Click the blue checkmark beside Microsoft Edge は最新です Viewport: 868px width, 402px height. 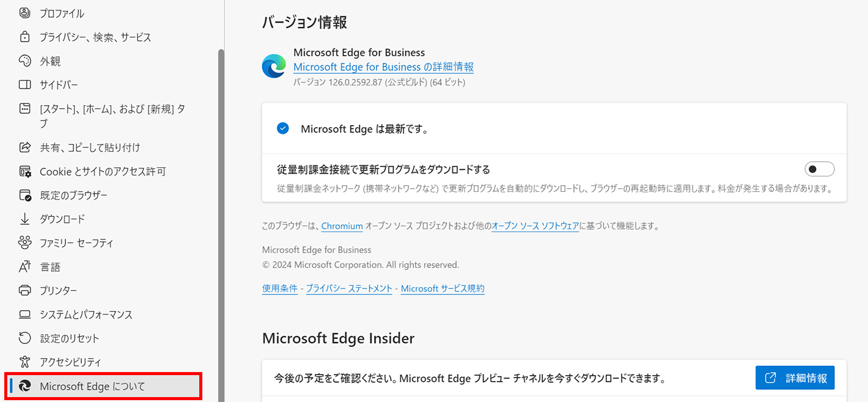(x=282, y=128)
